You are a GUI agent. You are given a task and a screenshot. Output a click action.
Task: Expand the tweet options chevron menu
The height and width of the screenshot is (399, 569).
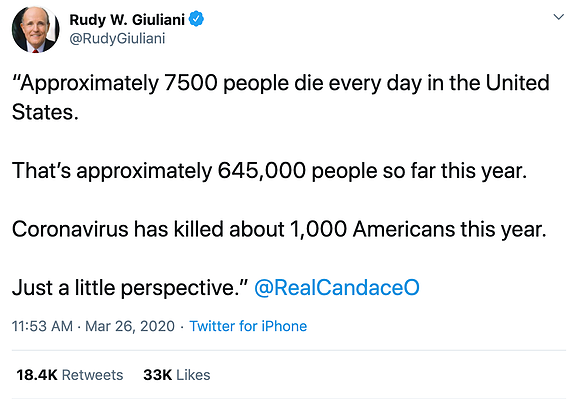558,17
